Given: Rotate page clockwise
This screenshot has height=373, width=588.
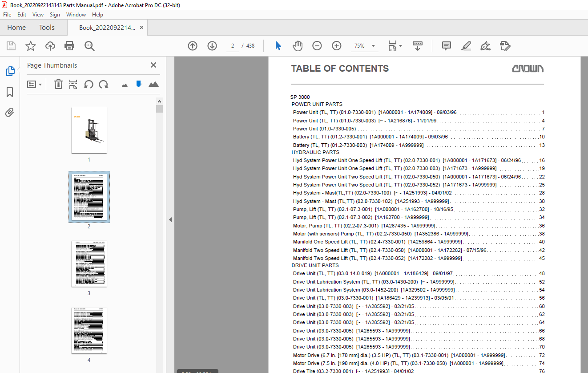Looking at the screenshot, I should point(104,84).
